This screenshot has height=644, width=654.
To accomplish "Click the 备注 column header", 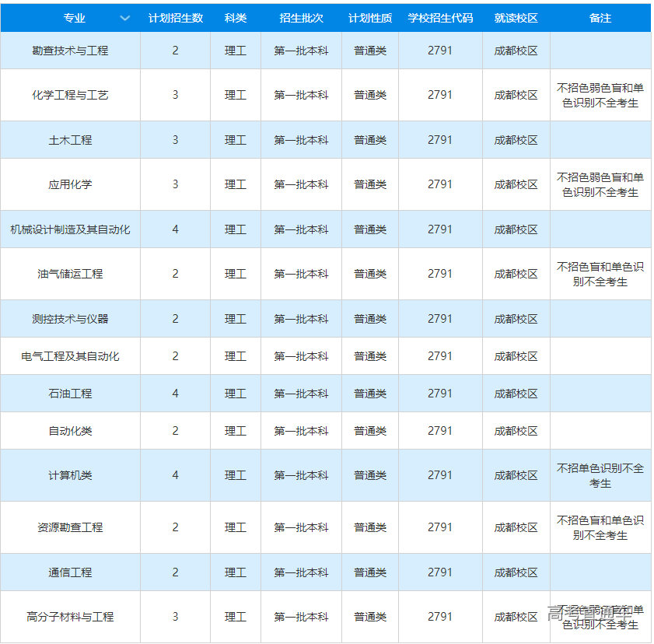I will coord(600,18).
